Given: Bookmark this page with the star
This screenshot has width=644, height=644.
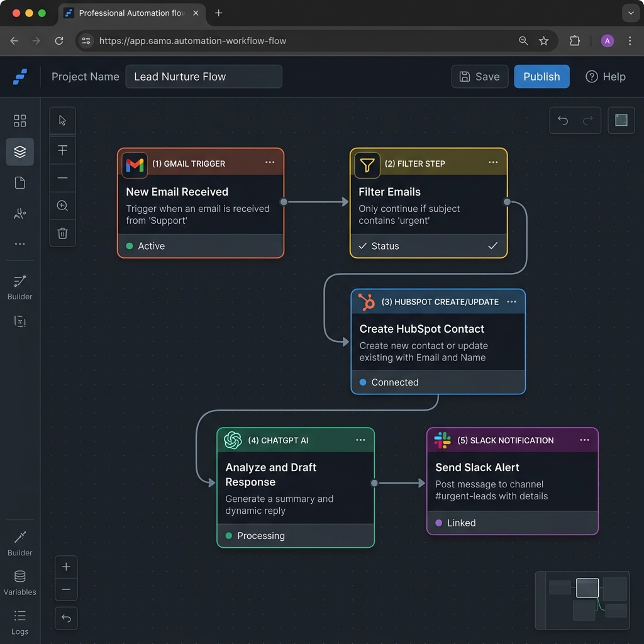Looking at the screenshot, I should click(544, 41).
